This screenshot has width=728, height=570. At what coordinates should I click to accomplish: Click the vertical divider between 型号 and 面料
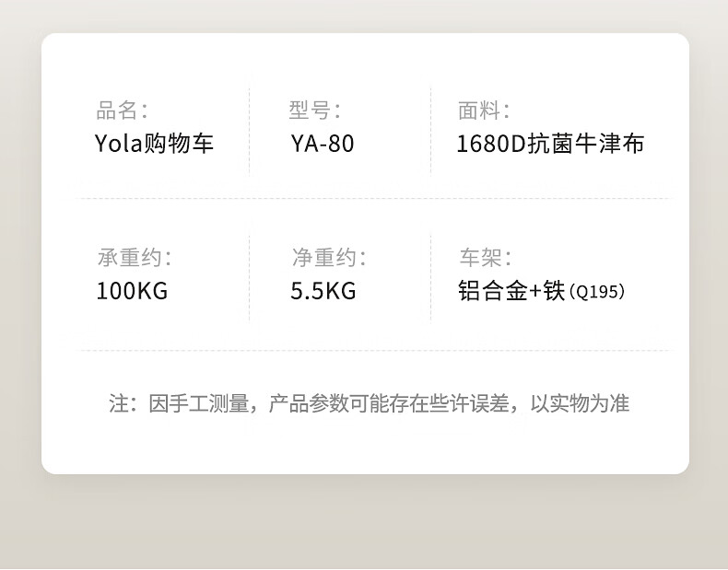coord(430,131)
